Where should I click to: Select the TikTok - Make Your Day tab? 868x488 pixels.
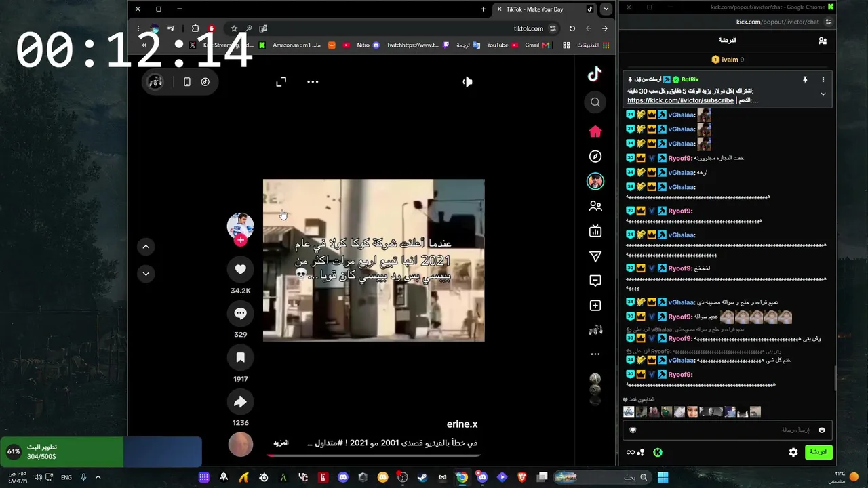[545, 9]
